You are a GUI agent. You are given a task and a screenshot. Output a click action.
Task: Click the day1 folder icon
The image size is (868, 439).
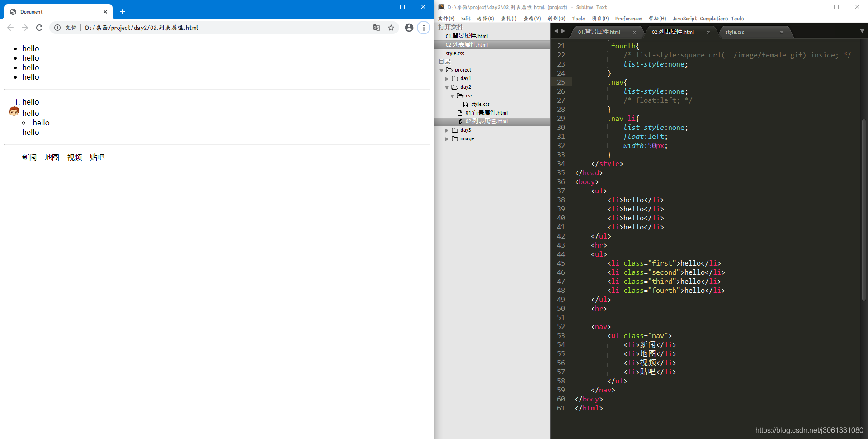455,79
